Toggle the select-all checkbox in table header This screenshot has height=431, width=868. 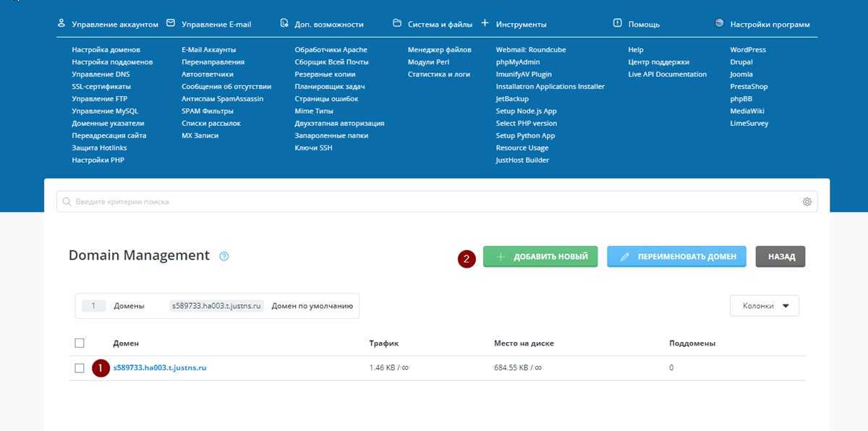[x=80, y=343]
